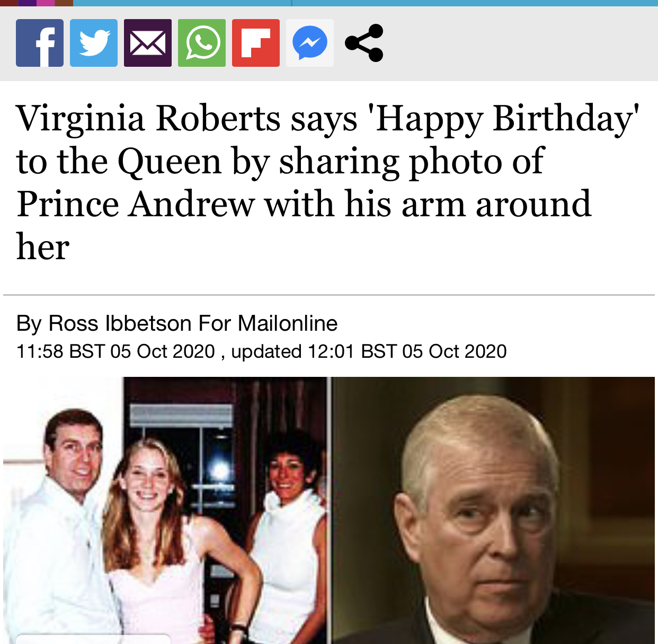
Task: Click the blue bar at page top
Action: (366, 3)
